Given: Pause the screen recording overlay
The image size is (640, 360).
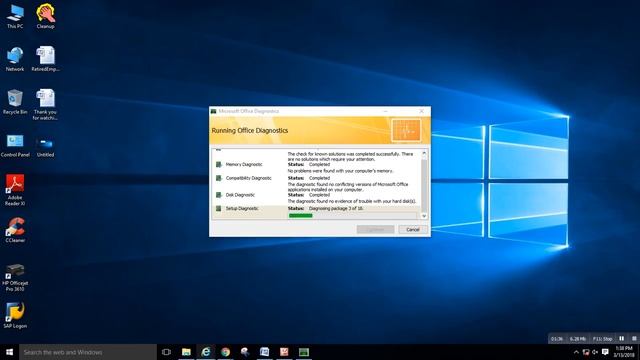Looking at the screenshot, I should (622, 338).
